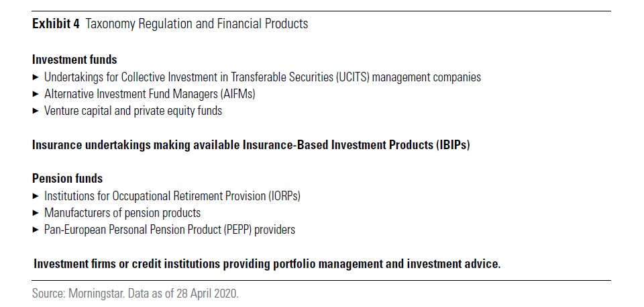Click the triangle bullet before Alternative Investment Fund Managers
The height and width of the screenshot is (307, 644).
click(36, 94)
